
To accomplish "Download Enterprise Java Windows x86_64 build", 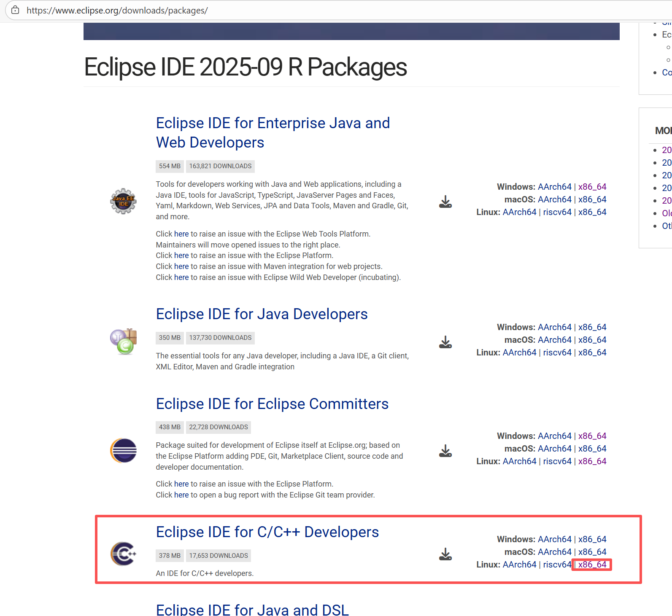I will [592, 187].
